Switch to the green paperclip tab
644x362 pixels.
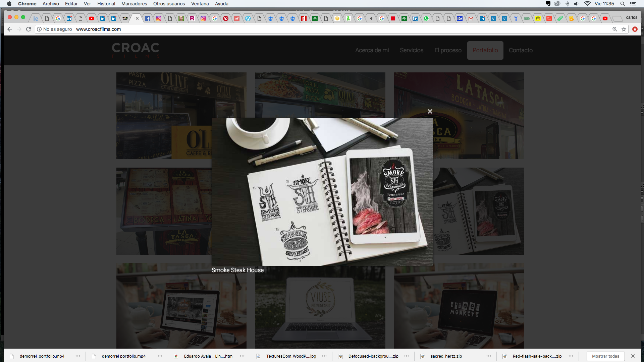[560, 18]
